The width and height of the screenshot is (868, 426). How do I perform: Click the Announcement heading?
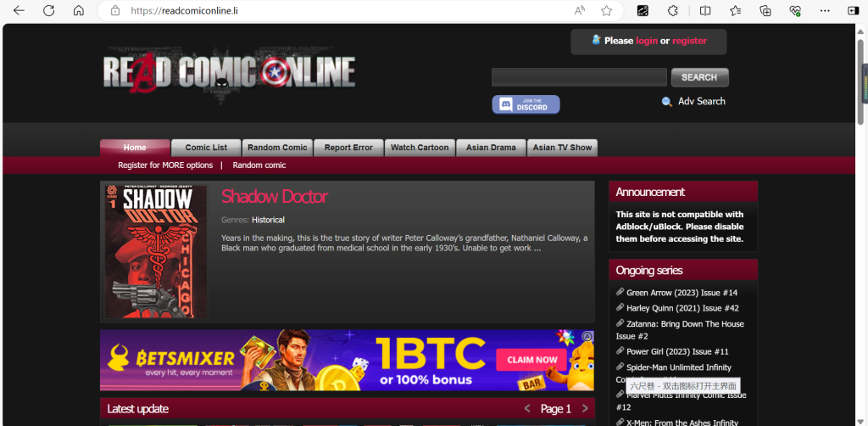click(650, 192)
